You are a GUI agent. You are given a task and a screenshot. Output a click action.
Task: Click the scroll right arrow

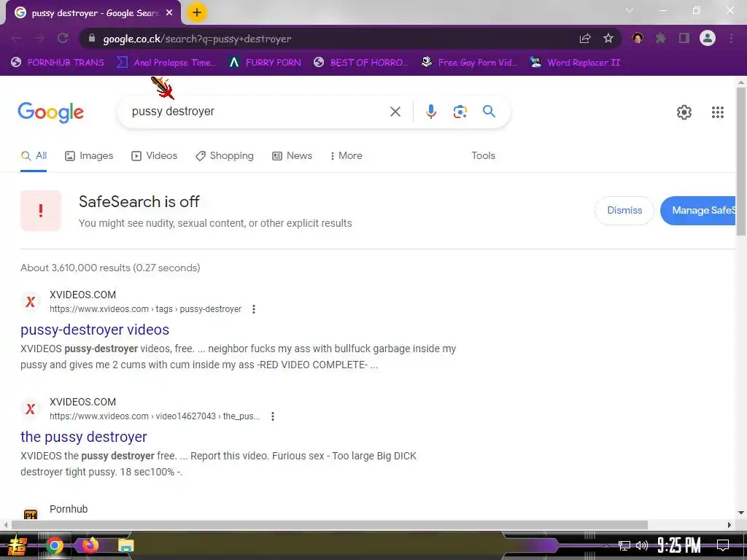pyautogui.click(x=729, y=525)
